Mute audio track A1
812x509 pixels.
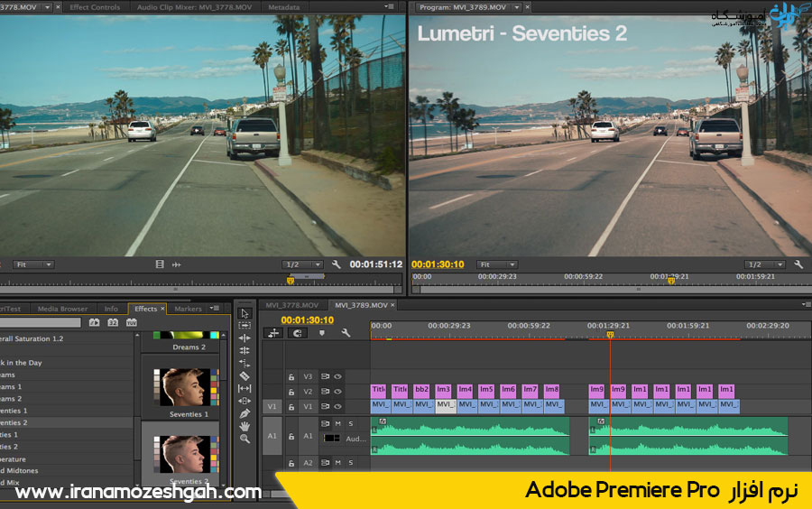(338, 423)
